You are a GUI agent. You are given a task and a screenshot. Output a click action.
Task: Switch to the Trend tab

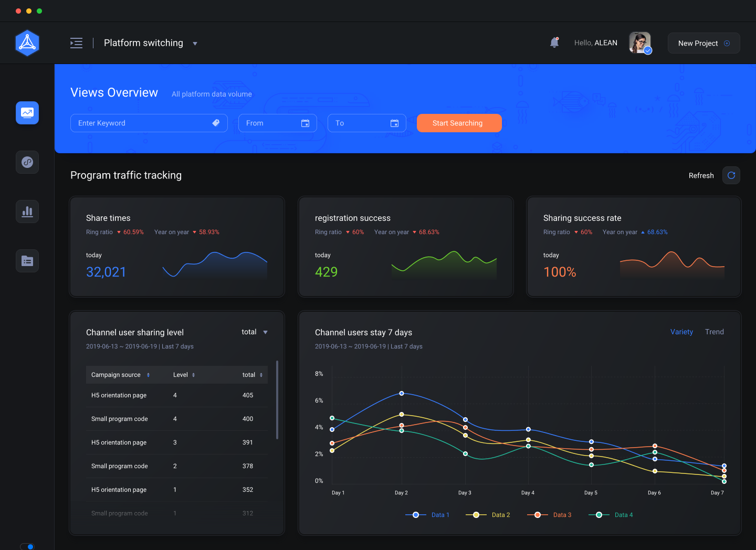pos(715,332)
